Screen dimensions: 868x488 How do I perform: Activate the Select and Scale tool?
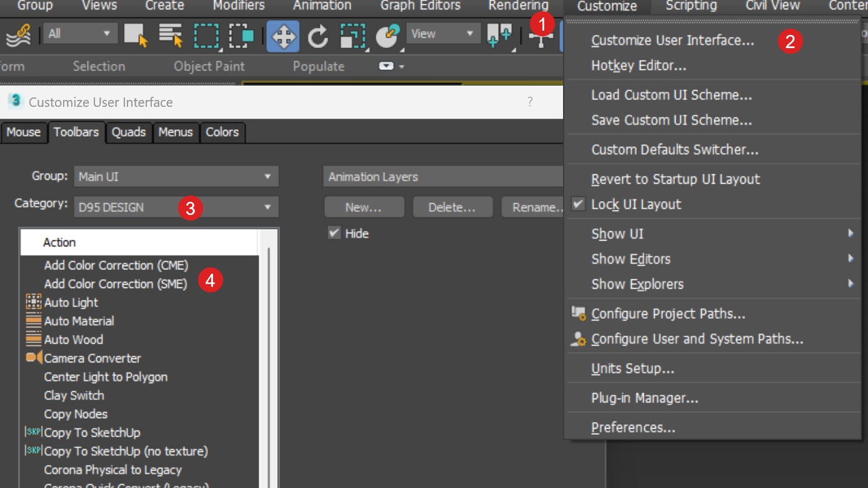(352, 36)
